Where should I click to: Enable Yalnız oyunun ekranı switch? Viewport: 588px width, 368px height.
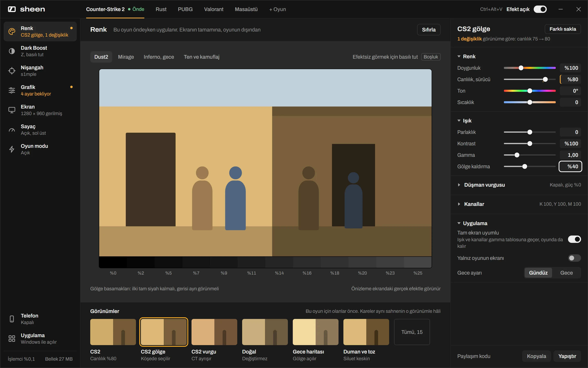point(574,258)
